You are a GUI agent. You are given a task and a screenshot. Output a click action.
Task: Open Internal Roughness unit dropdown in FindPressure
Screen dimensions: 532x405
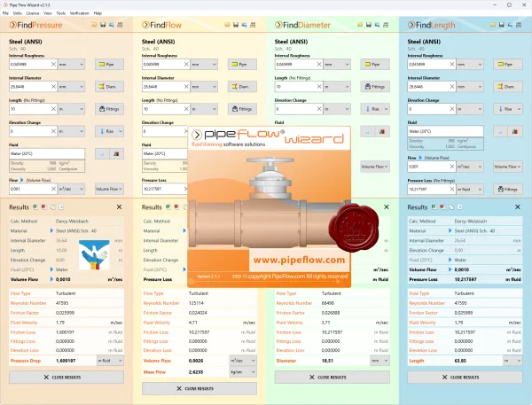[x=71, y=64]
